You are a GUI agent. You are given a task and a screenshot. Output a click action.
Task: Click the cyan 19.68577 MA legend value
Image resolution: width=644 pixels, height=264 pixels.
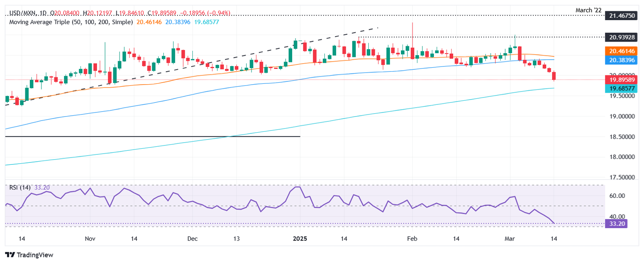coord(206,22)
